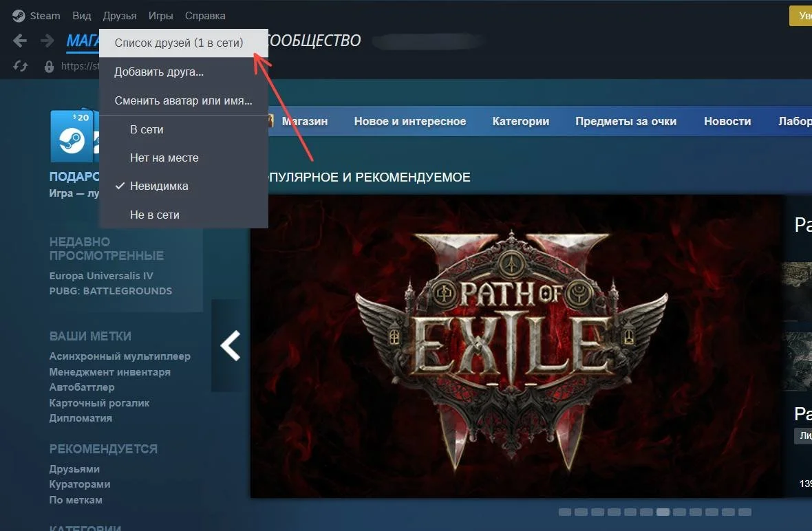Click the URL address field
This screenshot has height=531, width=812.
(80, 66)
